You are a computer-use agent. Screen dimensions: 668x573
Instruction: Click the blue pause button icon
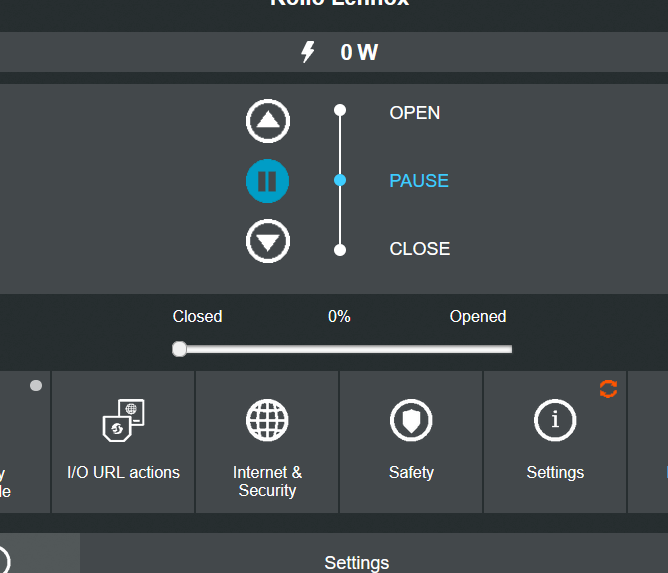pos(268,181)
